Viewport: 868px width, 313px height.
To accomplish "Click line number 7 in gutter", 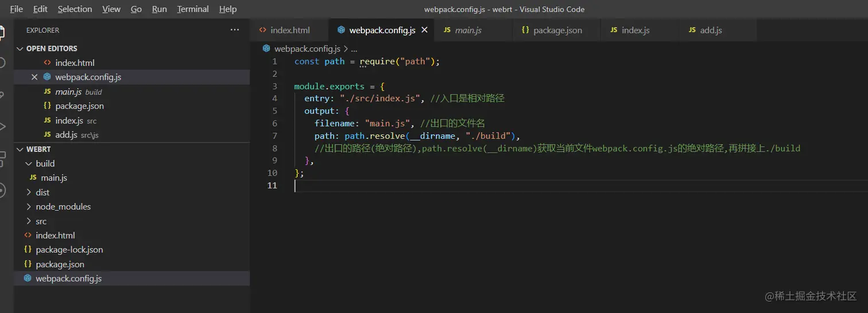I will [274, 136].
